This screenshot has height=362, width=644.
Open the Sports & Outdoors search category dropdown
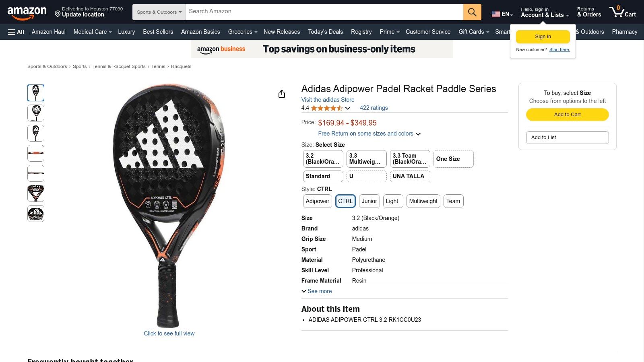pos(159,12)
